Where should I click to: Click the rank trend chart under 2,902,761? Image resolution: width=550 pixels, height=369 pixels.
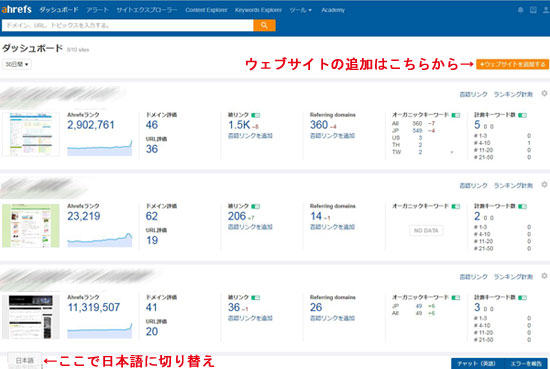pyautogui.click(x=100, y=147)
